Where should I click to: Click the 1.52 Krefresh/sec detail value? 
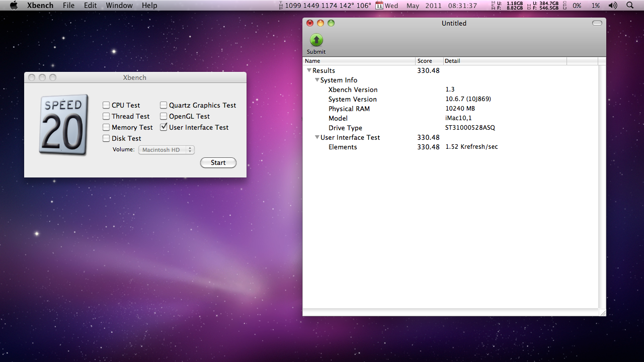point(471,147)
